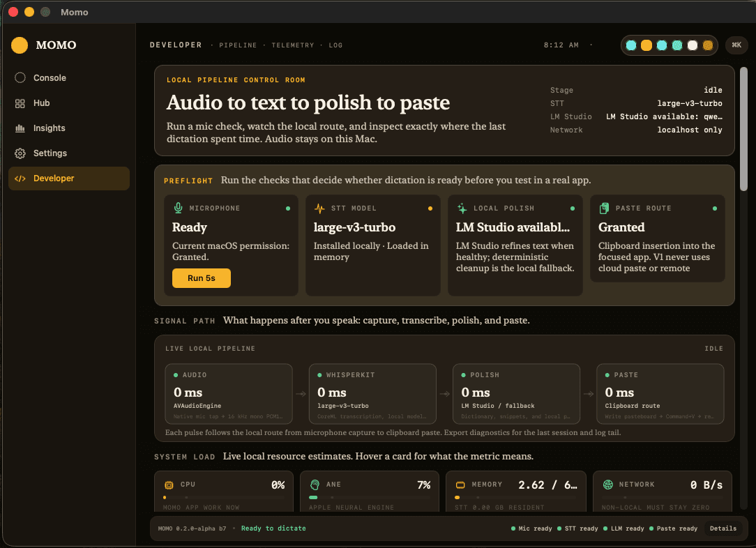
Task: Click the LM Studio available value in summary
Action: coord(664,116)
